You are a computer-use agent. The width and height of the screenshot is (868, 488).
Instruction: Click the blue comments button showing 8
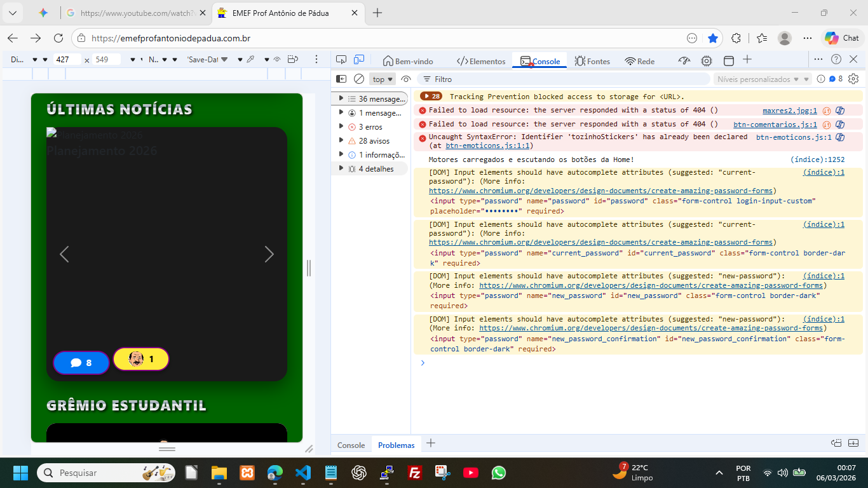pos(81,363)
